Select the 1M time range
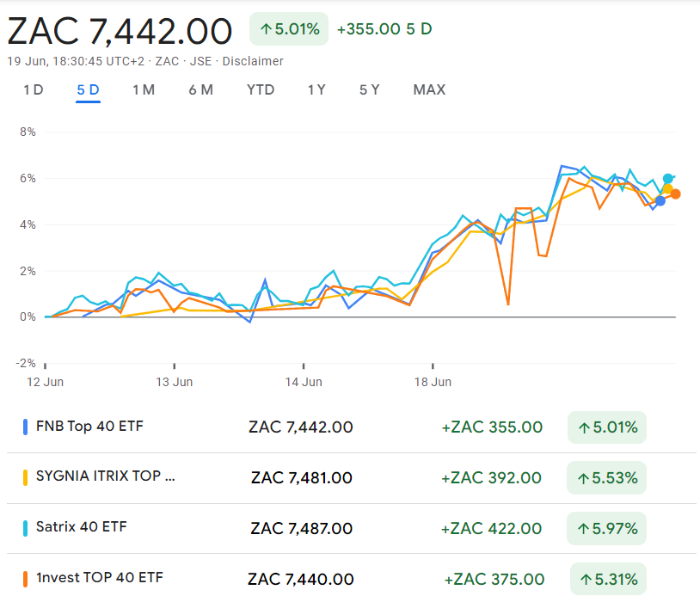Screen dimensions: 700x596 (x=144, y=89)
